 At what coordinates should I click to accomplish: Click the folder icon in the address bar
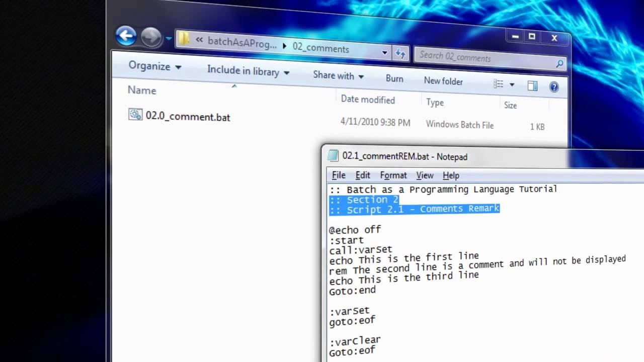184,39
